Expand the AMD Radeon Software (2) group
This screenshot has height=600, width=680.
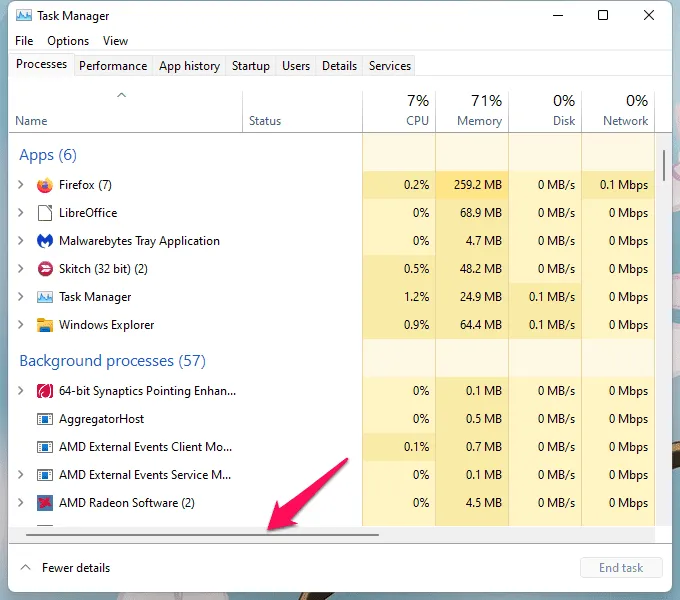[x=20, y=503]
